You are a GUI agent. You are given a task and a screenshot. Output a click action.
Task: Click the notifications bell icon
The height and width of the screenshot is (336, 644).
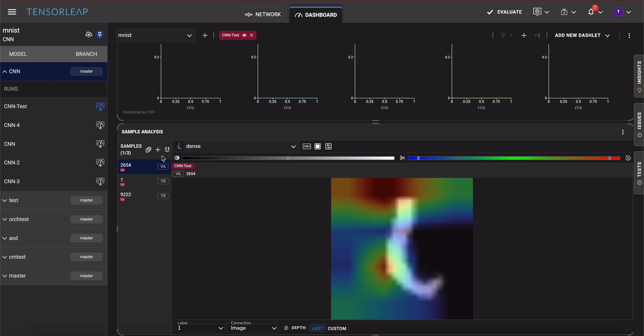pyautogui.click(x=591, y=12)
